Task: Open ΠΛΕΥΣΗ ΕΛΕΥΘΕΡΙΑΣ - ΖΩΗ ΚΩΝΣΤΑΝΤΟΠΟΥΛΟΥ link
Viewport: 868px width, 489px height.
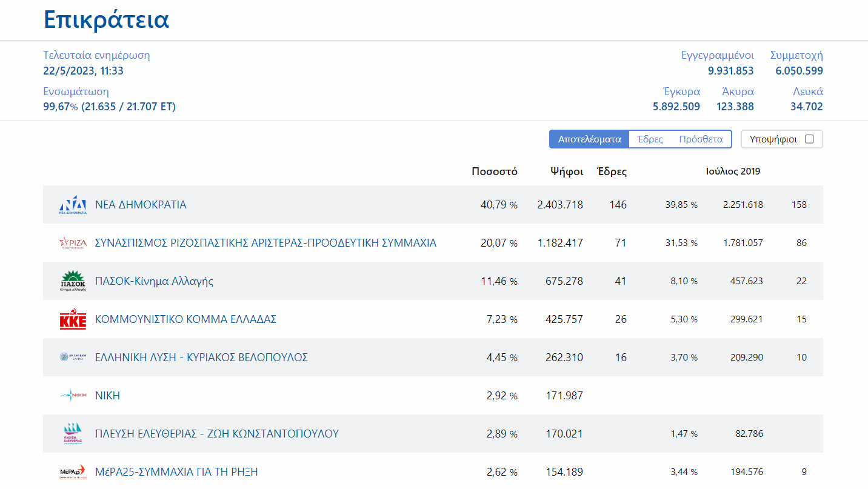Action: pyautogui.click(x=216, y=434)
